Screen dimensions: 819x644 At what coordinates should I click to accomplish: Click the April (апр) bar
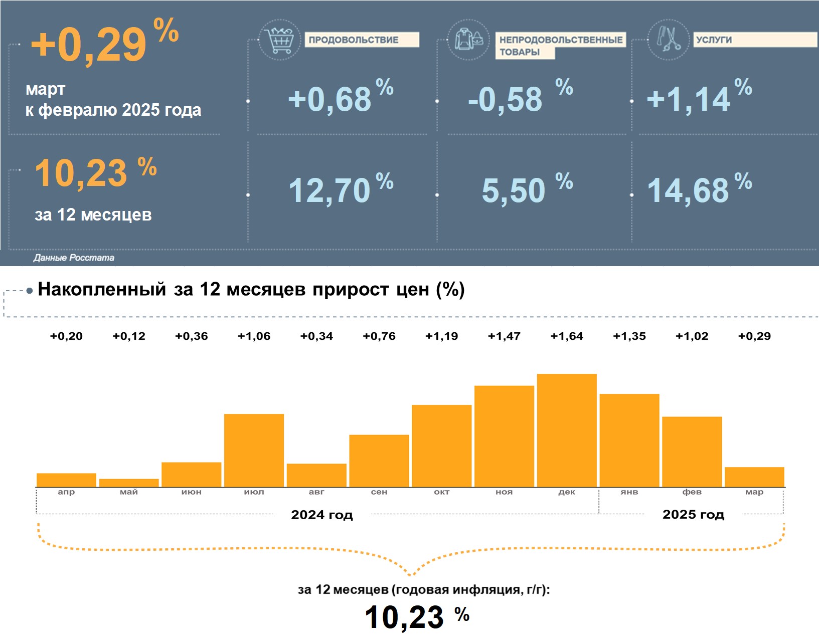[x=66, y=480]
